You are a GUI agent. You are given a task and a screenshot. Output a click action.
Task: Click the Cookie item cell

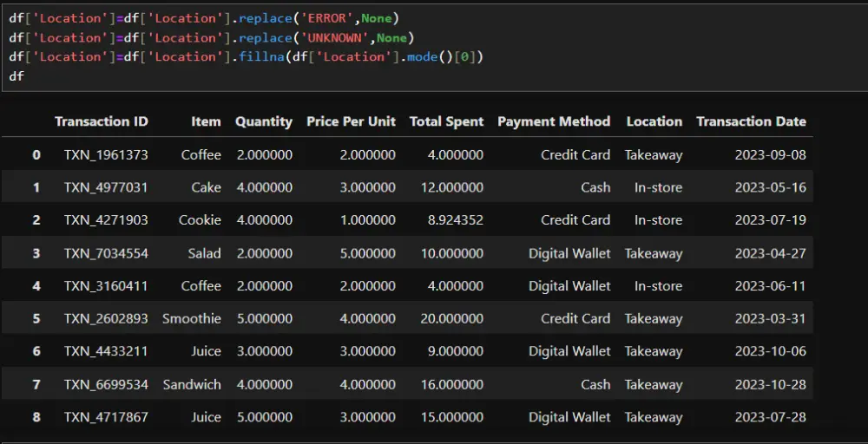click(200, 220)
